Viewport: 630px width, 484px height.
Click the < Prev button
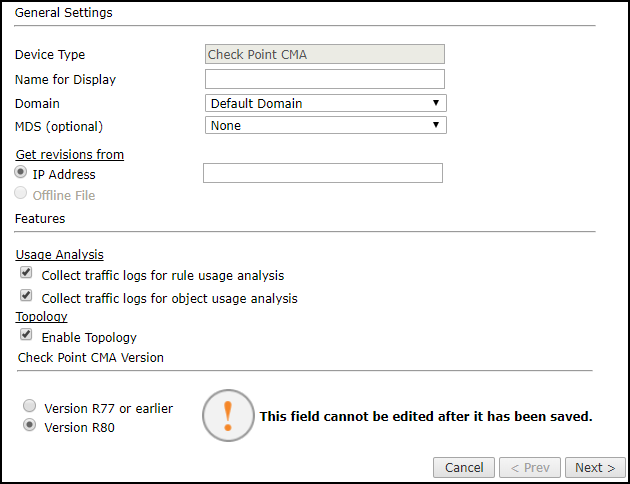530,468
